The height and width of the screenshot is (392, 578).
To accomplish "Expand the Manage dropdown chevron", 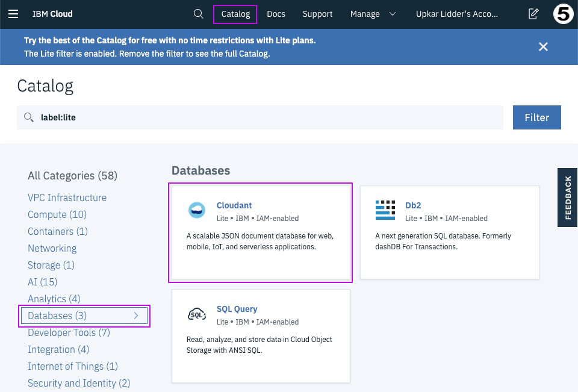I will pyautogui.click(x=393, y=14).
